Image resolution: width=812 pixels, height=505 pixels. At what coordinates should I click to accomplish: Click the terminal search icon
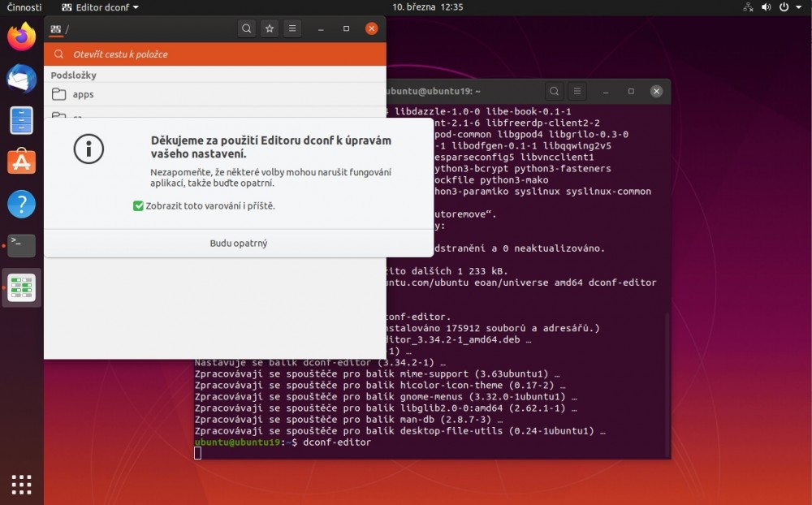pos(554,92)
